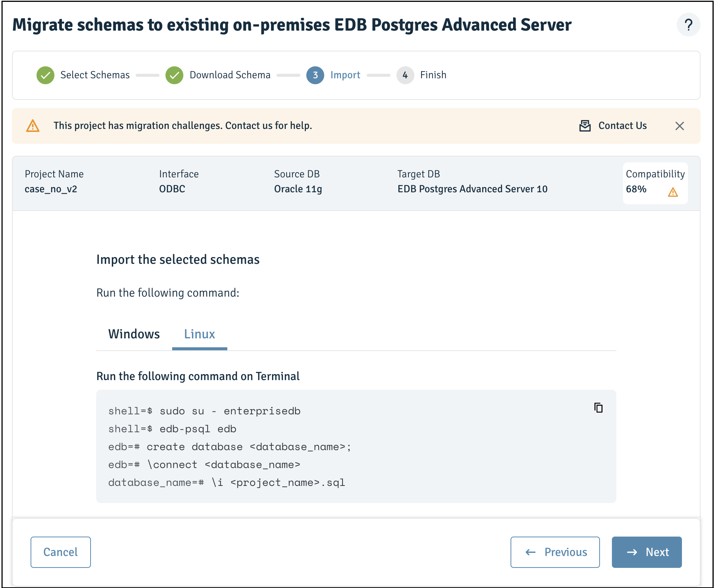Click the Source DB label
The width and height of the screenshot is (714, 588).
pyautogui.click(x=297, y=174)
